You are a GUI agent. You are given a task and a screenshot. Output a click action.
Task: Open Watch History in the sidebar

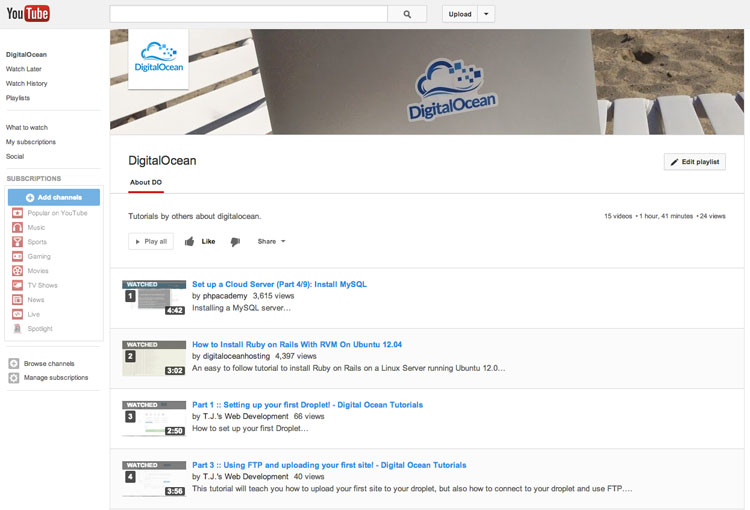click(x=27, y=83)
